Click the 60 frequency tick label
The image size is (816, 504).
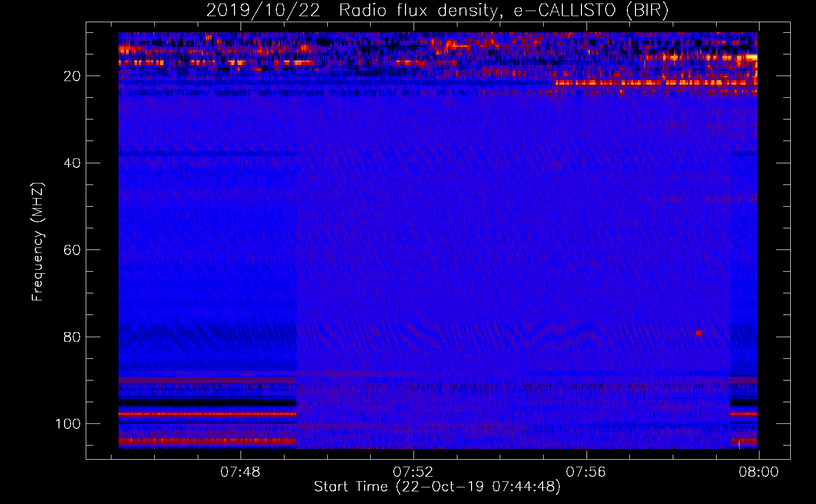(x=73, y=250)
